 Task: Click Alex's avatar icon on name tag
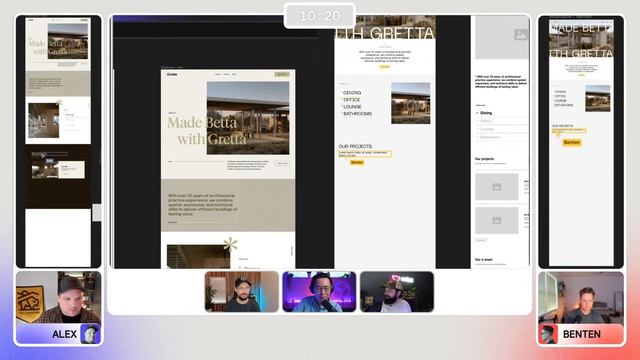click(x=90, y=333)
